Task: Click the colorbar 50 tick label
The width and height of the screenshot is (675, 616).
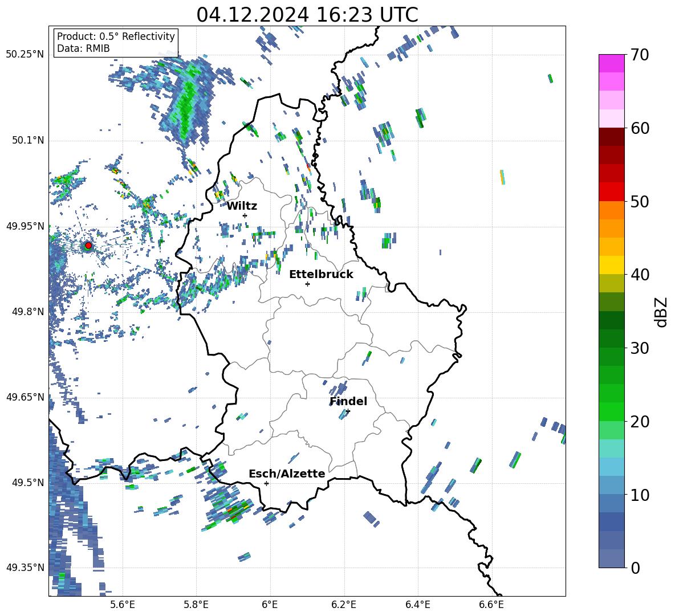Action: pyautogui.click(x=640, y=201)
